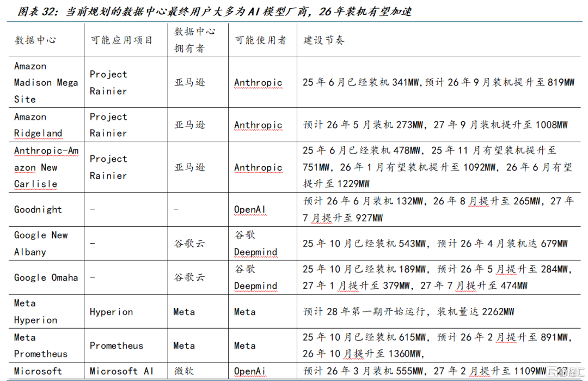588x381 pixels.
Task: Click the Meta Prometheus data center cell
Action: point(40,345)
